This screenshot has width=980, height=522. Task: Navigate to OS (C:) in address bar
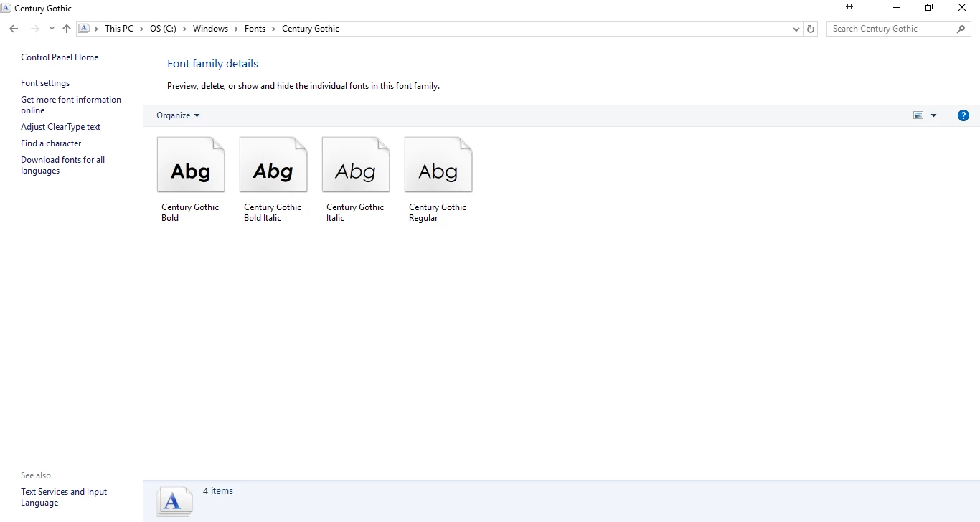tap(163, 29)
